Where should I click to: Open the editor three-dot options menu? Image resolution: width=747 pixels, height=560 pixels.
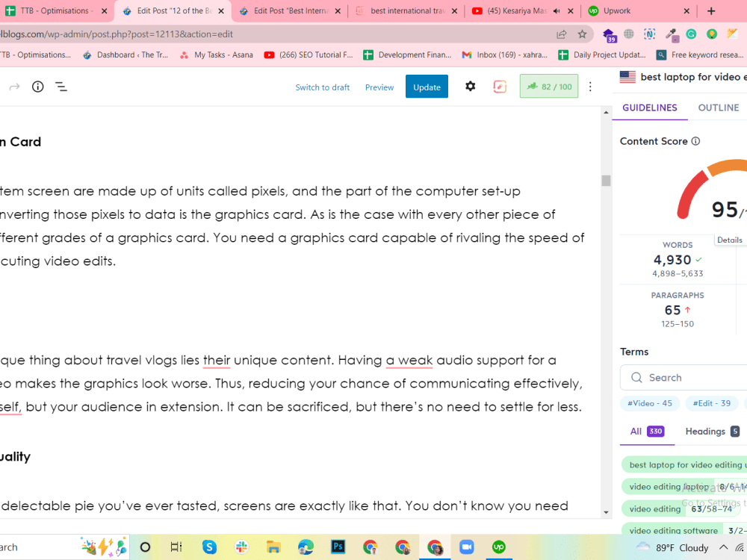590,87
